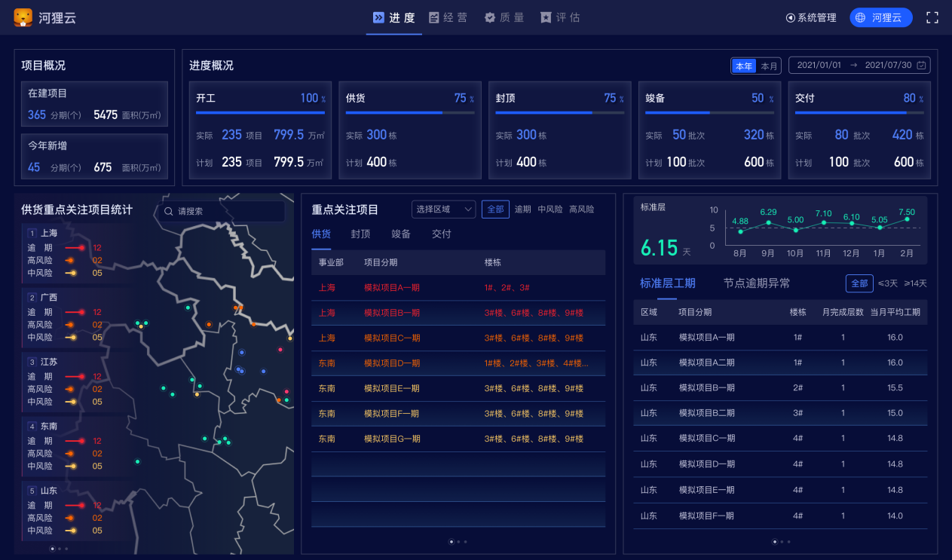Viewport: 952px width, 560px height.
Task: Click the rank 3 badge beside 江苏
Action: [32, 363]
